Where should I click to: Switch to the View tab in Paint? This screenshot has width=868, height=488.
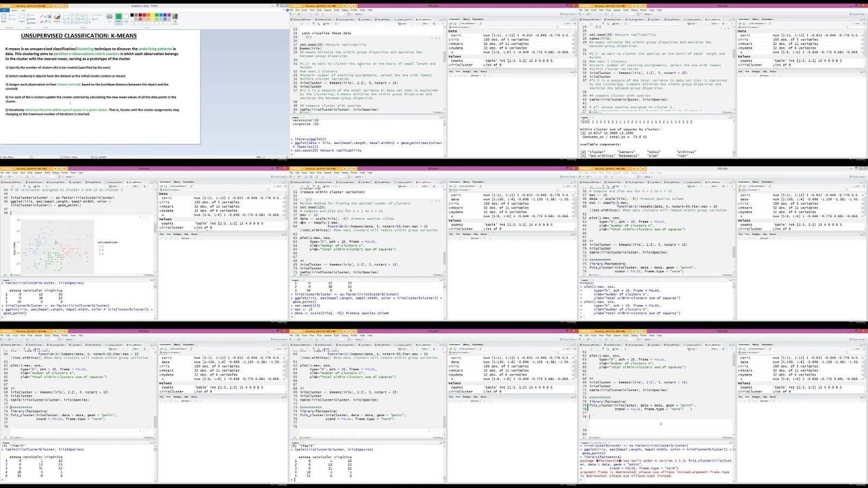click(23, 10)
